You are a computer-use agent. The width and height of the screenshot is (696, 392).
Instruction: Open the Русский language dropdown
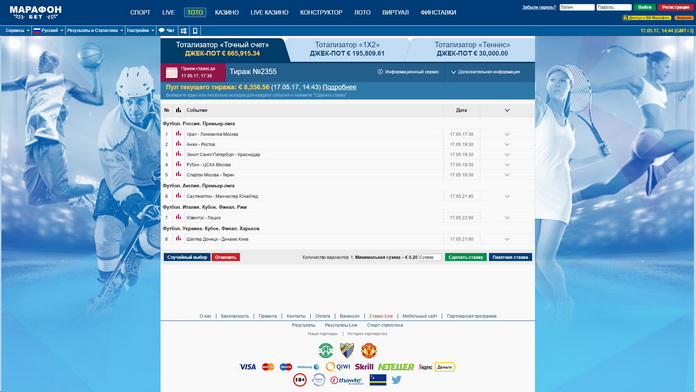48,31
